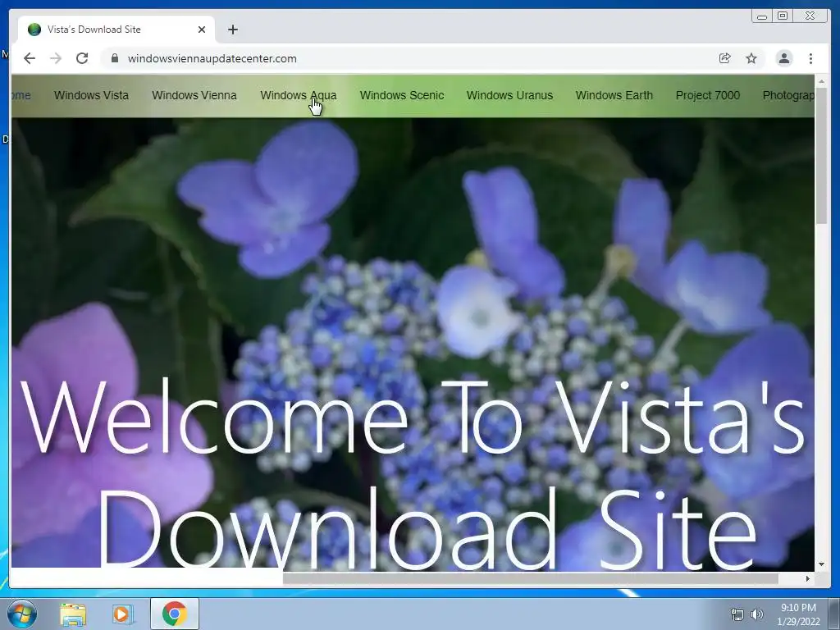Open the Windows Vista nav link
Viewport: 840px width, 630px height.
point(91,95)
